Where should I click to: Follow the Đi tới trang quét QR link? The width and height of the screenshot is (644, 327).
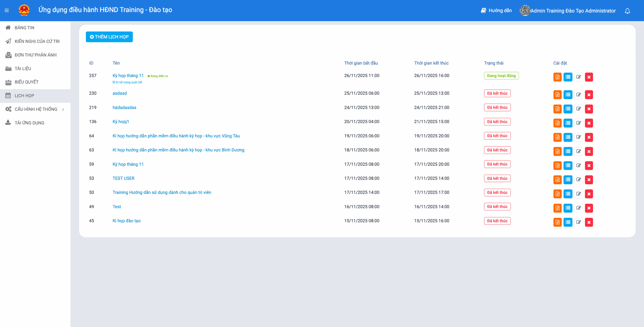point(128,82)
